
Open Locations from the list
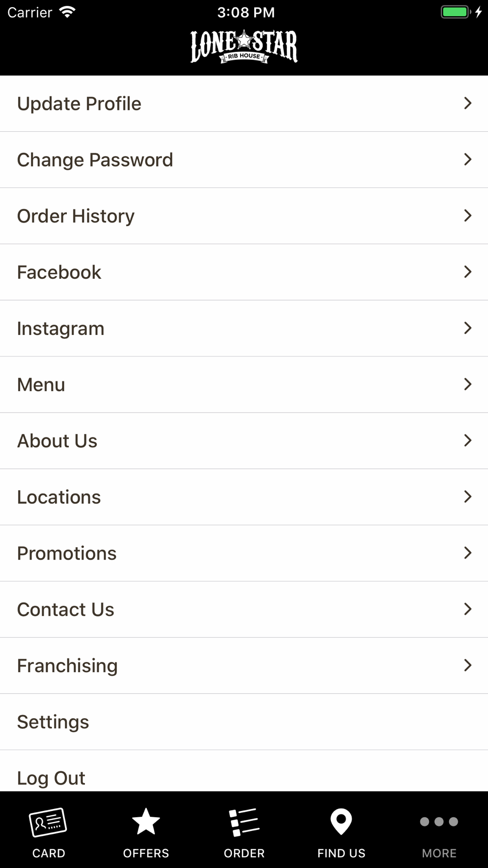(59, 497)
